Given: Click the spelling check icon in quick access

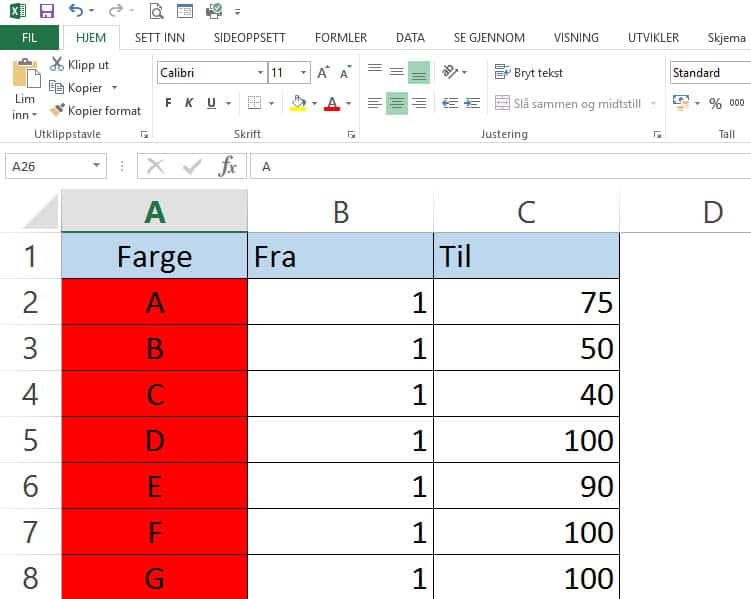Looking at the screenshot, I should tap(214, 11).
